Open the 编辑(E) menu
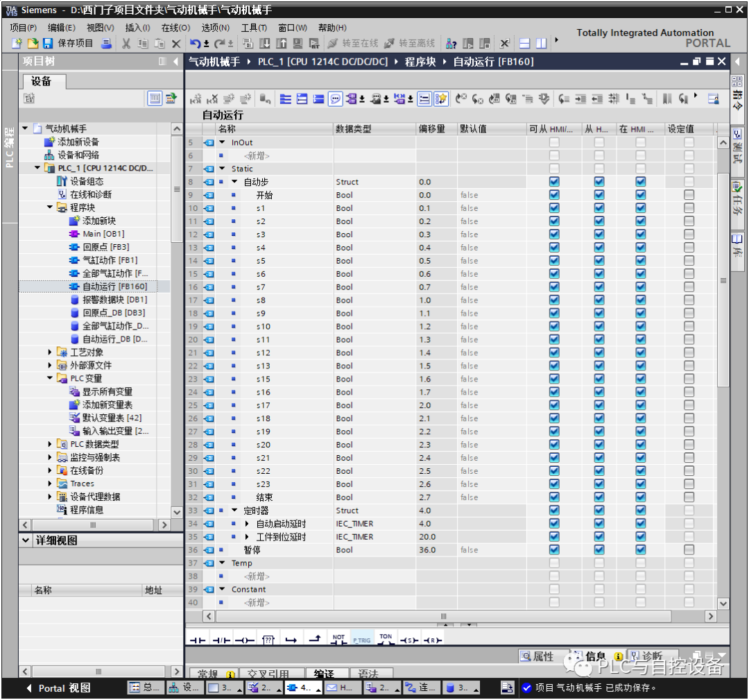 pos(62,28)
